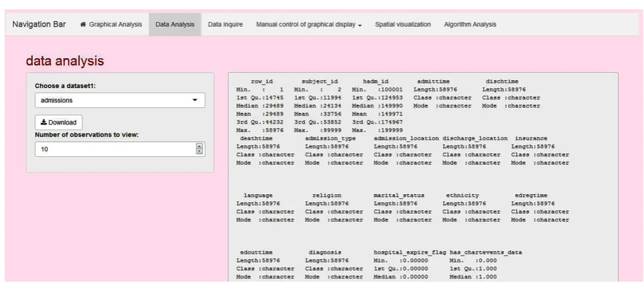Click the home icon beside Graphical Analysis

(x=83, y=25)
